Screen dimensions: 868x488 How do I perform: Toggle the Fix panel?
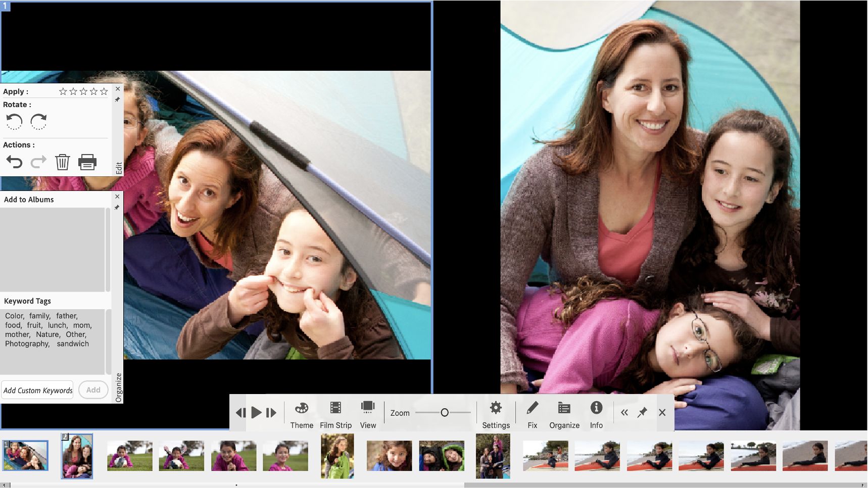click(x=533, y=415)
